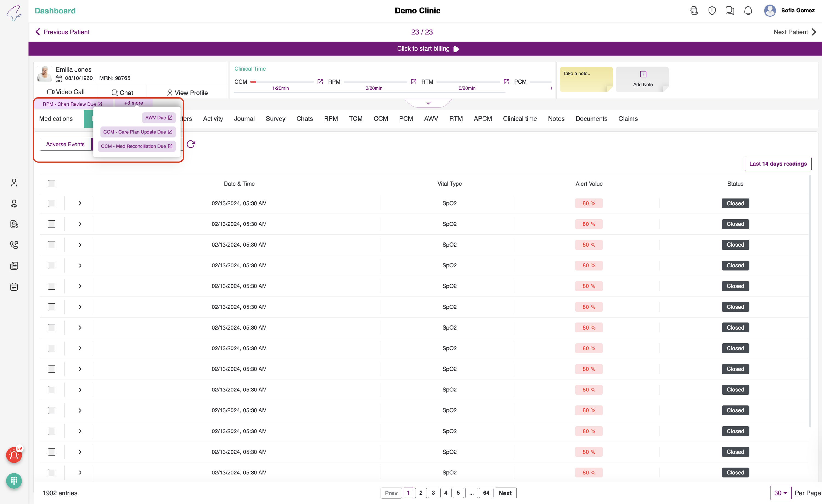
Task: Expand the first SpO2 alert row
Action: pos(80,203)
